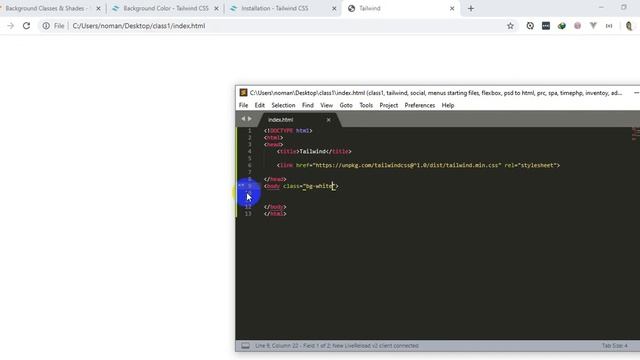The image size is (640, 360).
Task: Click the brackets extension icon
Action: pyautogui.click(x=609, y=26)
